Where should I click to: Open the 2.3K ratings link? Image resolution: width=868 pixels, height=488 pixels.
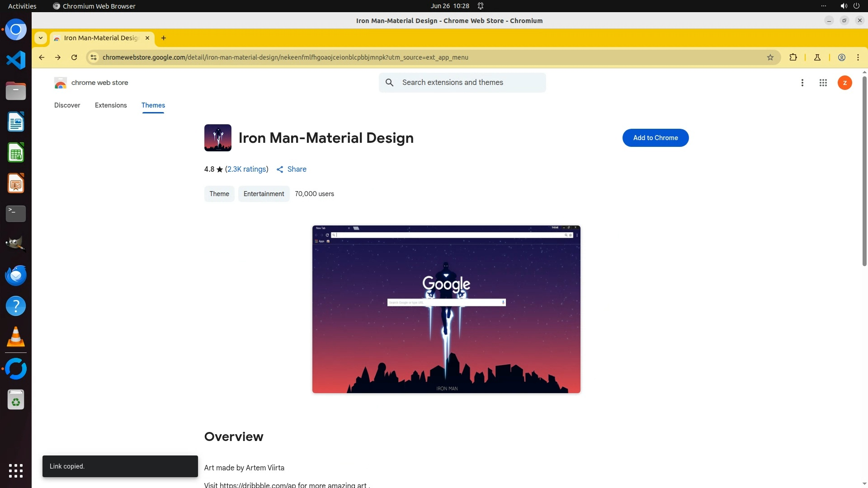pyautogui.click(x=246, y=169)
